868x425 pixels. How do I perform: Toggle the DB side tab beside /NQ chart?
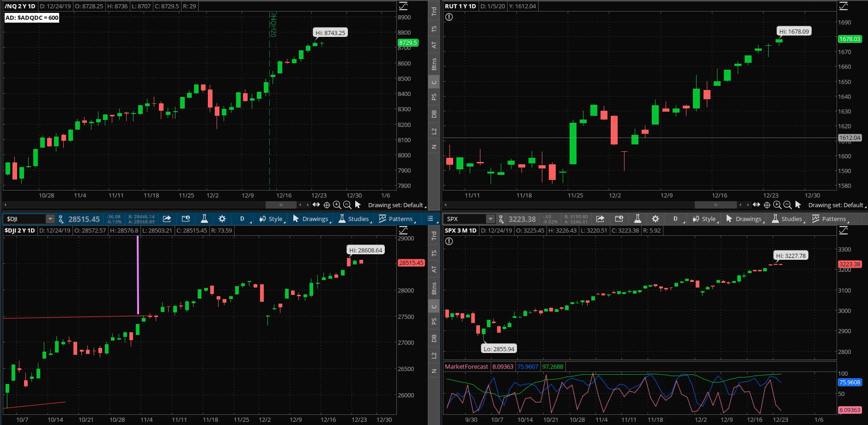click(434, 114)
